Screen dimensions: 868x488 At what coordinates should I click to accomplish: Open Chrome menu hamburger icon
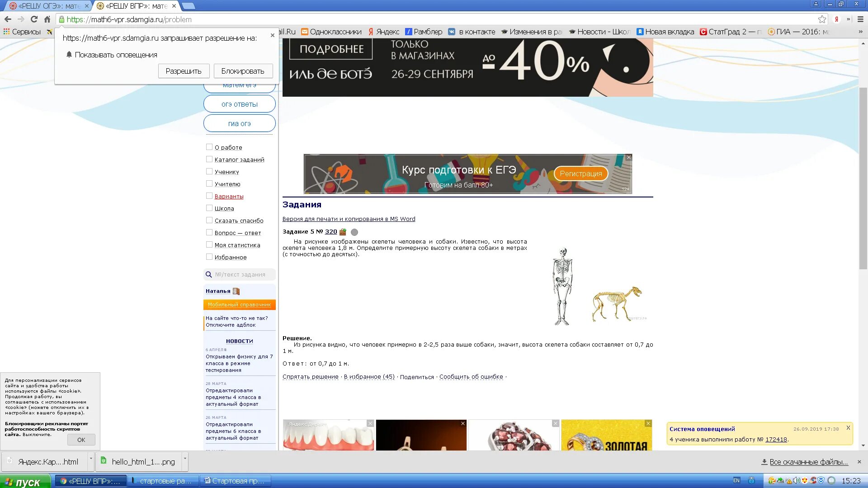point(860,19)
